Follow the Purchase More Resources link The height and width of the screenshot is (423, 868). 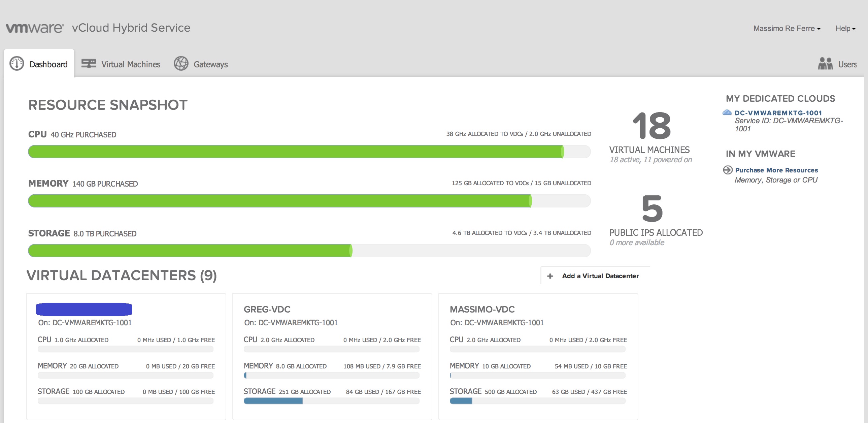click(x=776, y=170)
